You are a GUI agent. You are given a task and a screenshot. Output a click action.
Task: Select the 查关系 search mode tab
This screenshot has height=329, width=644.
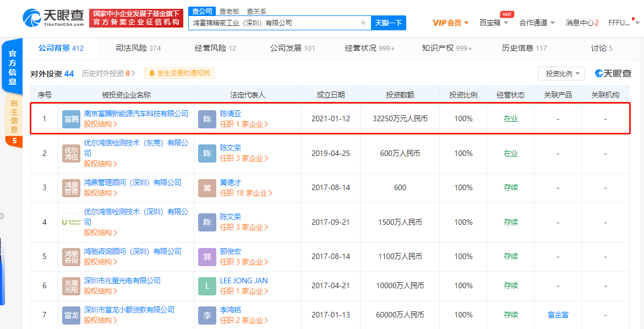point(255,12)
